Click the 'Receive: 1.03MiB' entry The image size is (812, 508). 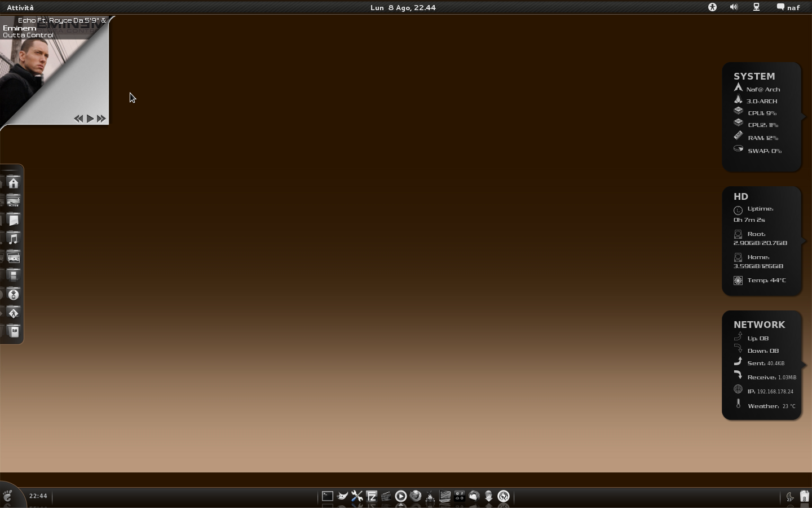click(x=771, y=377)
